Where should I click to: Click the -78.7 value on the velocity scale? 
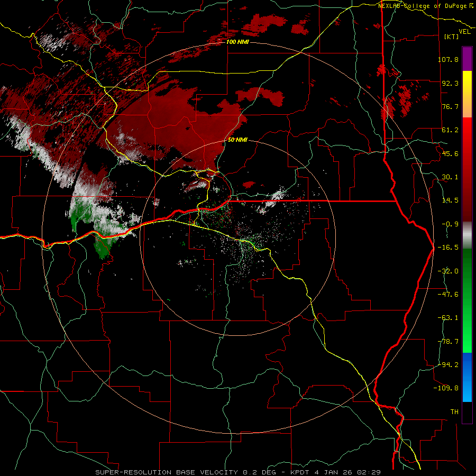448,341
